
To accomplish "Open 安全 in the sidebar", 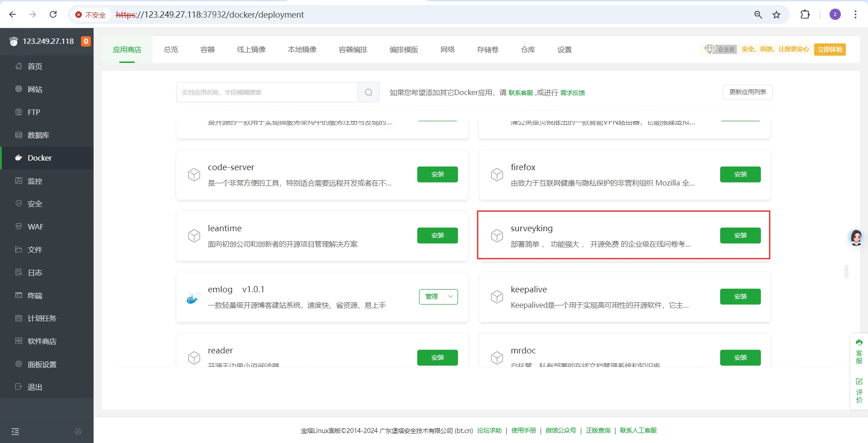I will coord(47,204).
